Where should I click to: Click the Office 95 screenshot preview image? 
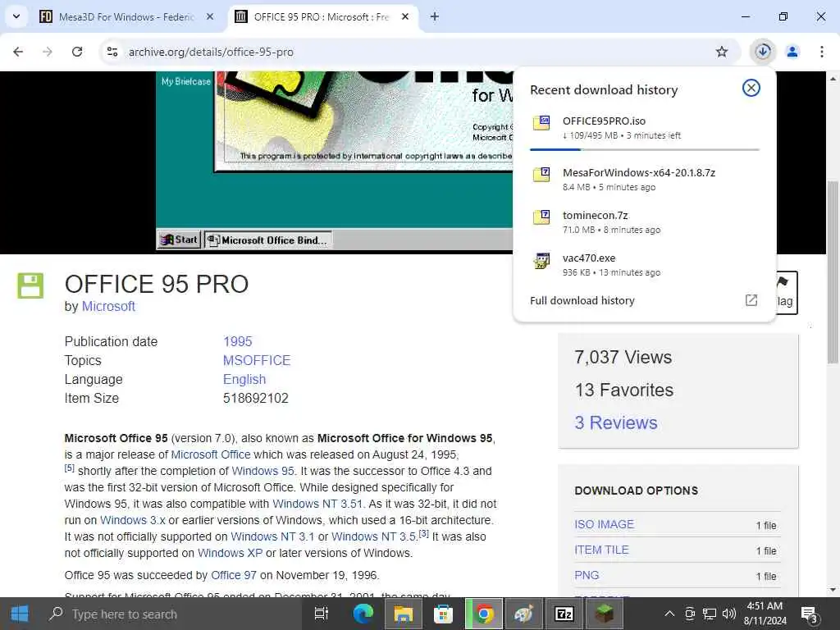(x=335, y=161)
